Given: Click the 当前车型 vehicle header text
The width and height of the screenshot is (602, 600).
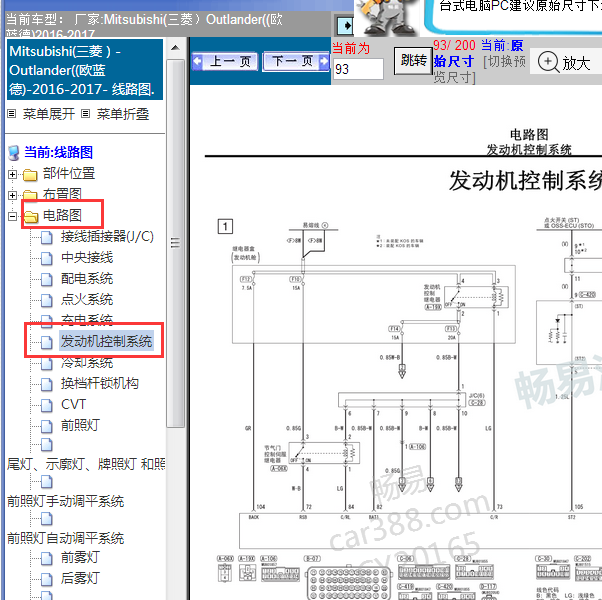Looking at the screenshot, I should [x=144, y=24].
